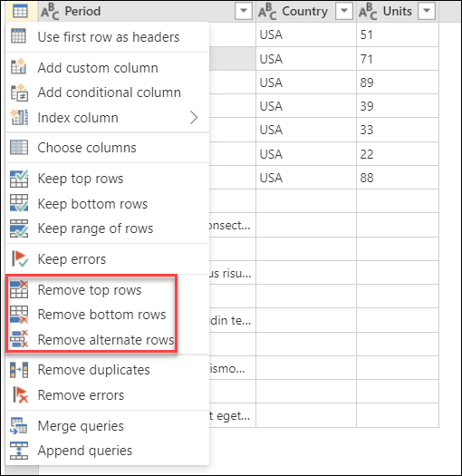This screenshot has height=476, width=462.
Task: Click the Choose columns icon
Action: click(19, 147)
